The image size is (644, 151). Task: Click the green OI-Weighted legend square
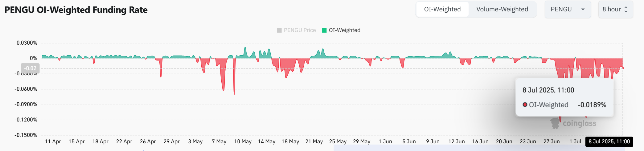[324, 30]
